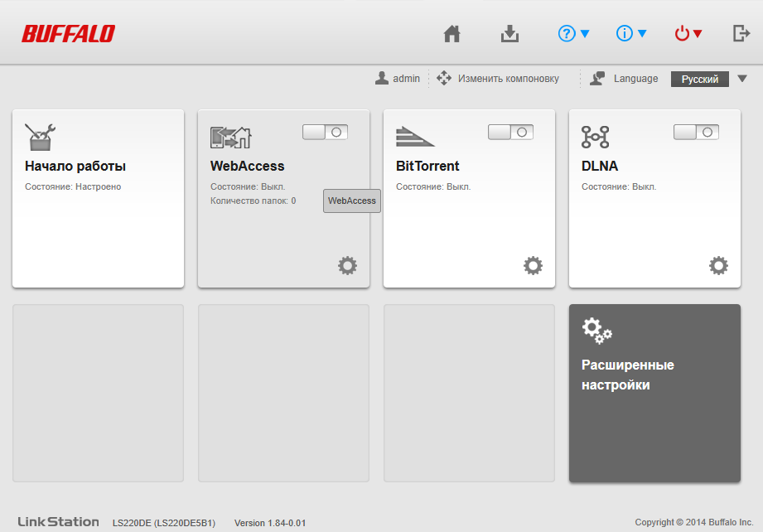Viewport: 763px width, 532px height.
Task: Click the BitTorrent stripes icon
Action: (x=414, y=137)
